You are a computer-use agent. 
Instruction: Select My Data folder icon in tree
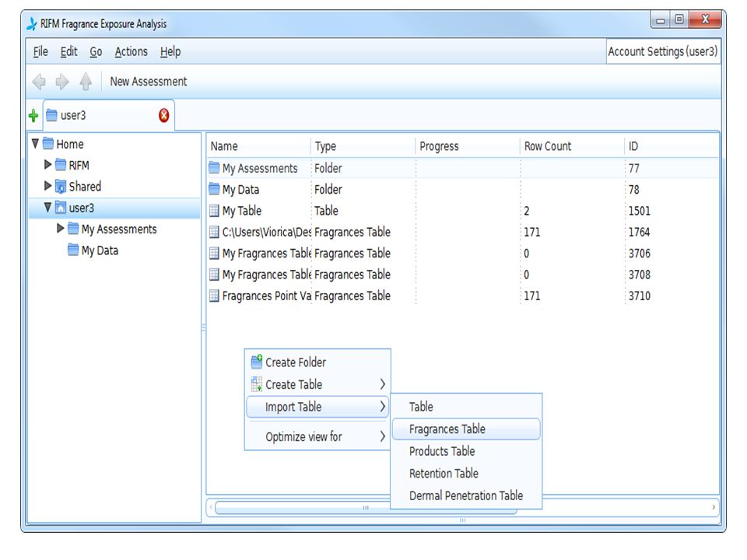click(x=73, y=250)
